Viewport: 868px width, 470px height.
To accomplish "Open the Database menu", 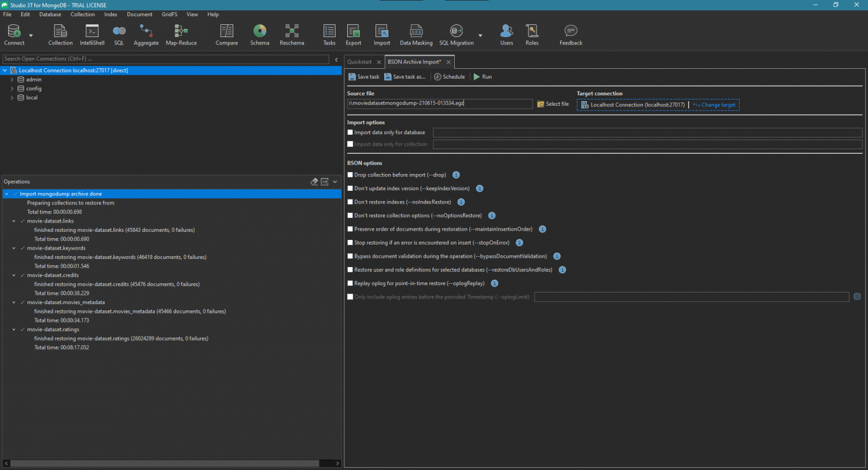I will pyautogui.click(x=50, y=14).
